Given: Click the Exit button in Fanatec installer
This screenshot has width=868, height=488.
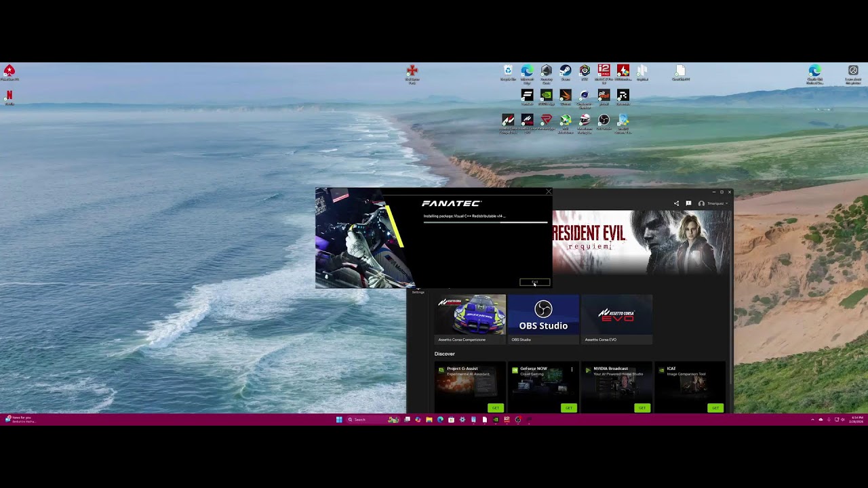Looking at the screenshot, I should (534, 282).
